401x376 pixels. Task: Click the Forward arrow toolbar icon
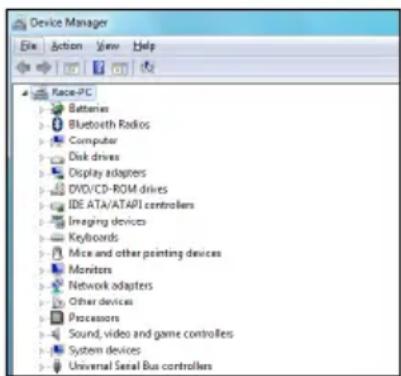pyautogui.click(x=44, y=68)
